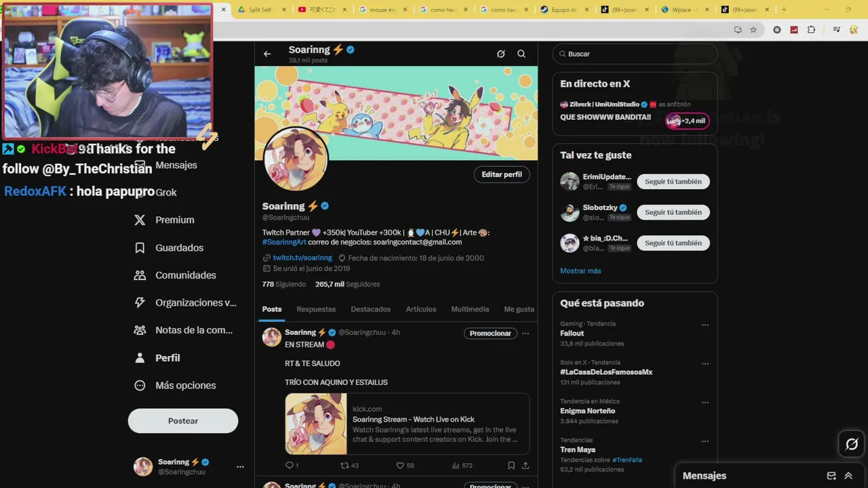The height and width of the screenshot is (488, 868).
Task: Open the Pikachu profile banner image
Action: (396, 113)
